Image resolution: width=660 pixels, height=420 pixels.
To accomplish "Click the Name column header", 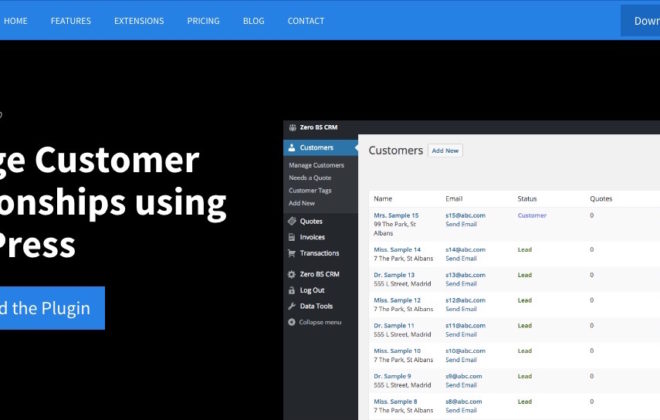I will pos(383,199).
